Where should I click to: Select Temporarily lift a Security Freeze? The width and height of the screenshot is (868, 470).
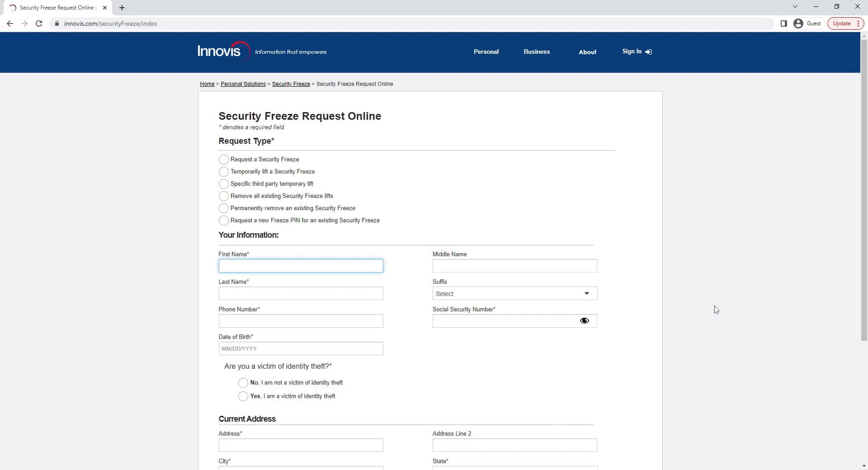[223, 172]
